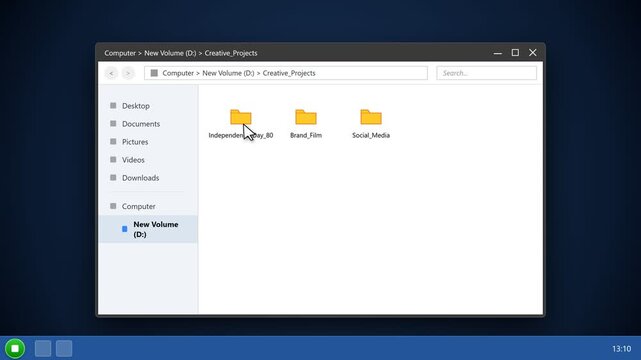641x360 pixels.
Task: Select New Volume (D:) in sidebar
Action: click(148, 229)
